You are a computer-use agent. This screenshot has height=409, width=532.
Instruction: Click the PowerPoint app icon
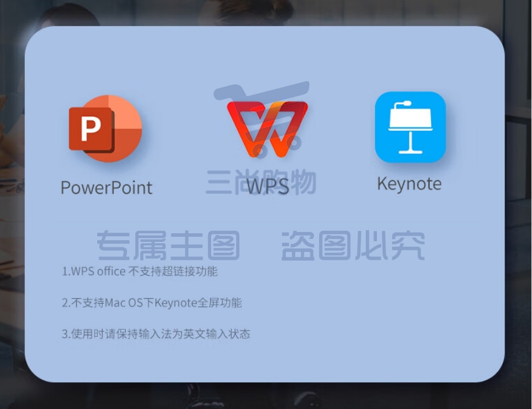[105, 128]
